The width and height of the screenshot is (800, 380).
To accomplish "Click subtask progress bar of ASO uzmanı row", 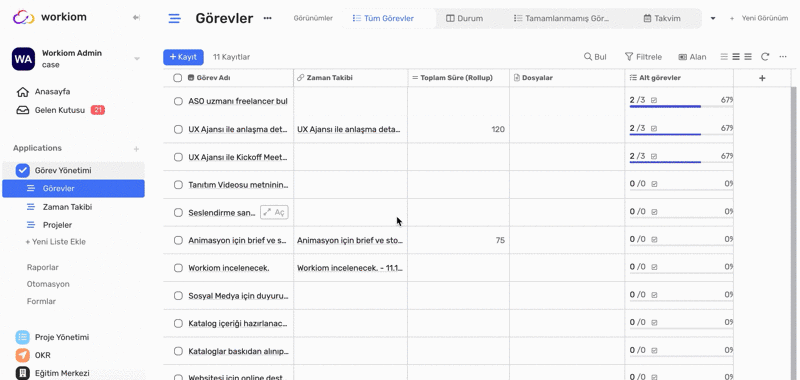I will 681,107.
